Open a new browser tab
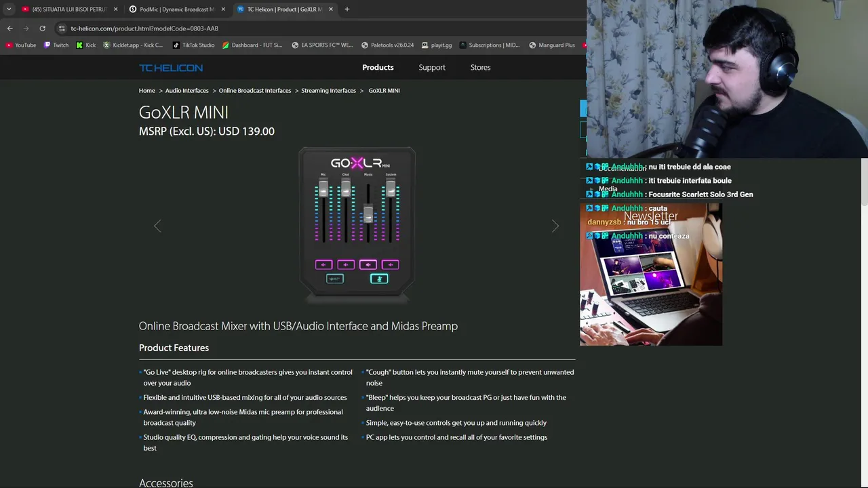This screenshot has width=868, height=488. [x=347, y=9]
